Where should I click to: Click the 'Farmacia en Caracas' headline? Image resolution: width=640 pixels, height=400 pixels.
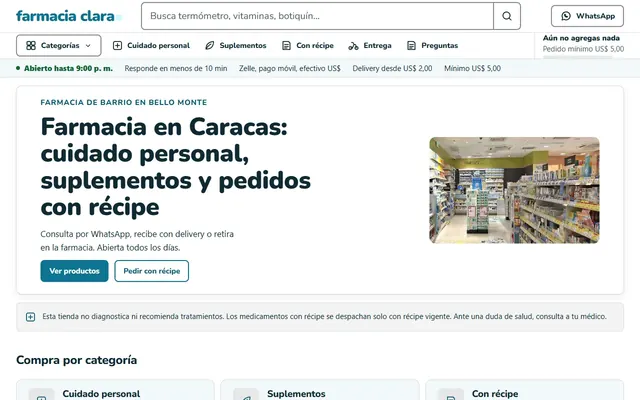[x=176, y=167]
